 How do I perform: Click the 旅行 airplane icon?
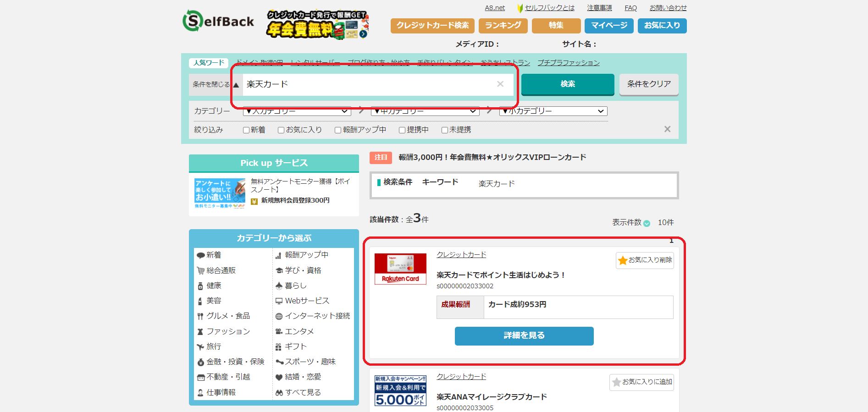click(200, 347)
